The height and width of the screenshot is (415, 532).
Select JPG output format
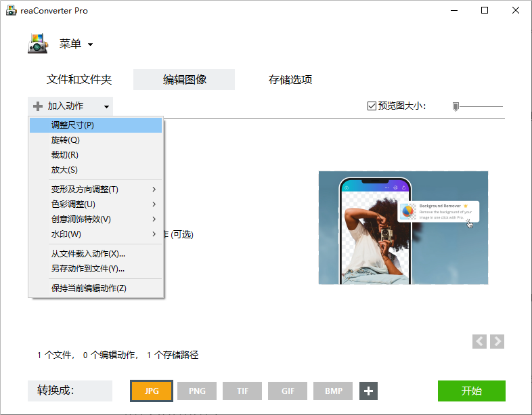tap(152, 391)
